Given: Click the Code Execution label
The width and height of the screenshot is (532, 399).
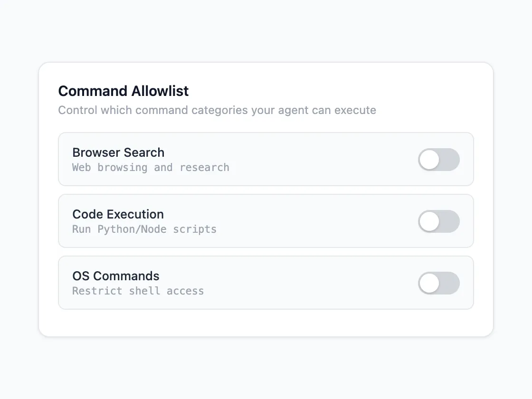Looking at the screenshot, I should click(118, 214).
